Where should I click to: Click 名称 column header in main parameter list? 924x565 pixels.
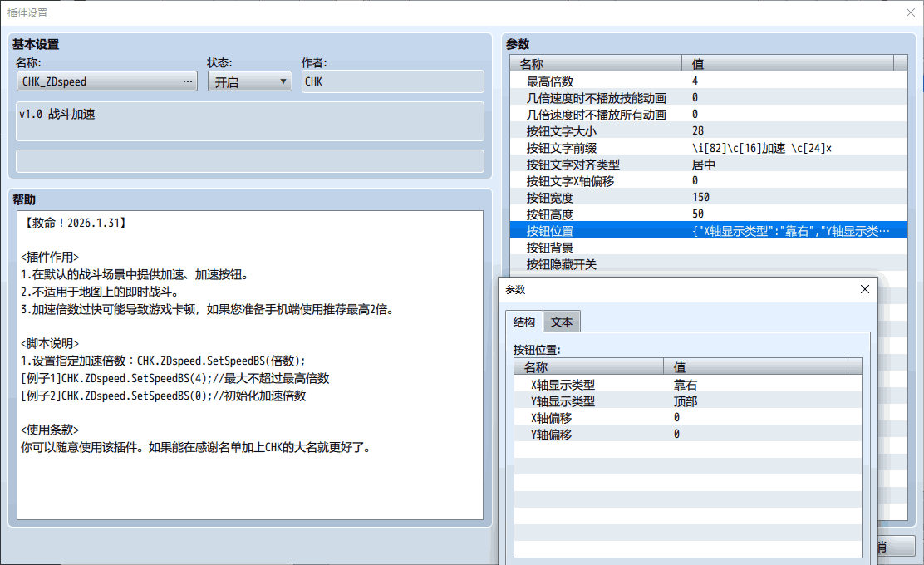tap(596, 64)
